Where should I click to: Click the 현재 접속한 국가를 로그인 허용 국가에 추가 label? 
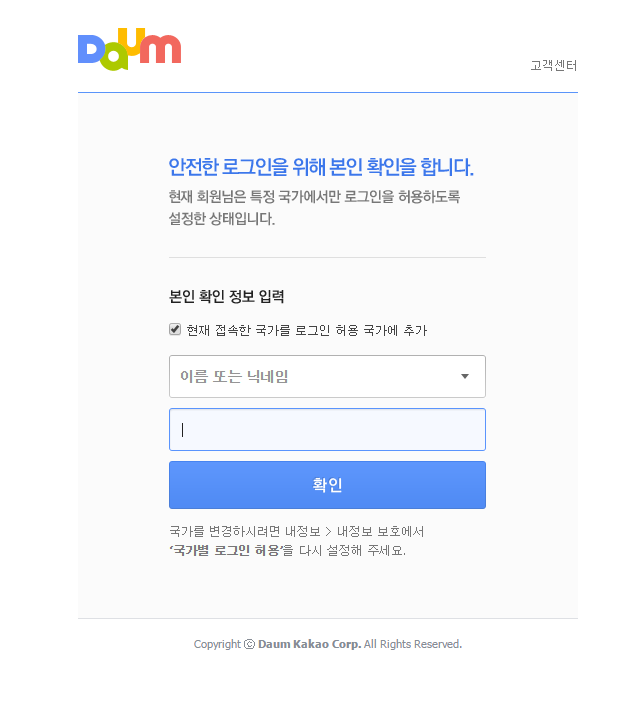(307, 330)
